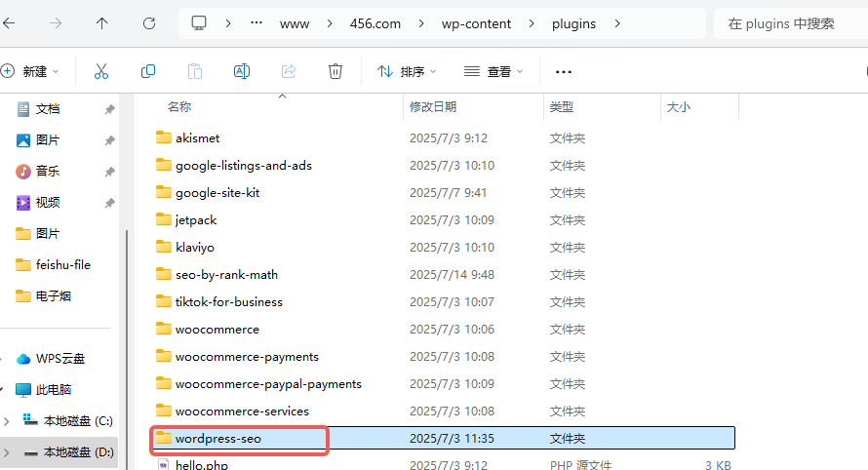Click the Refresh button in navigation bar

tap(149, 23)
